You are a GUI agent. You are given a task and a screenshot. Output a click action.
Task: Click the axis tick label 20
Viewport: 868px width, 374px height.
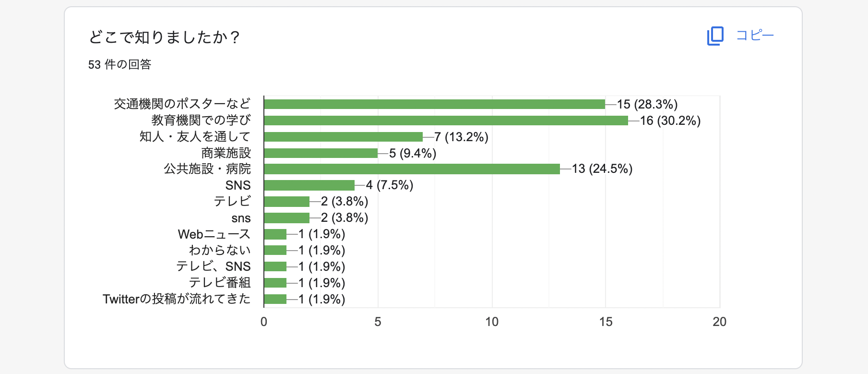coord(719,322)
